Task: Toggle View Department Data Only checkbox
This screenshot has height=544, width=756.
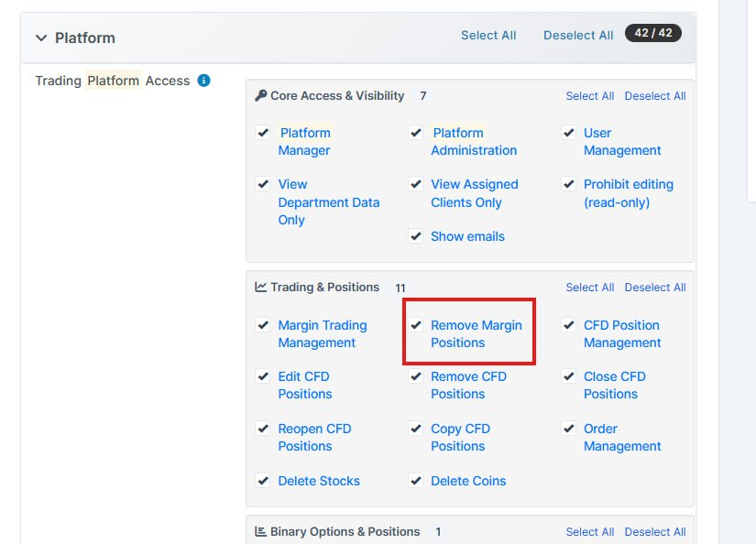Action: 263,184
